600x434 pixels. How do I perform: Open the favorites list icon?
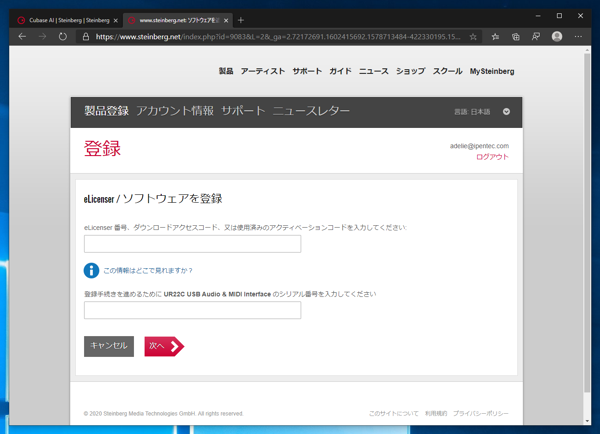tap(495, 37)
